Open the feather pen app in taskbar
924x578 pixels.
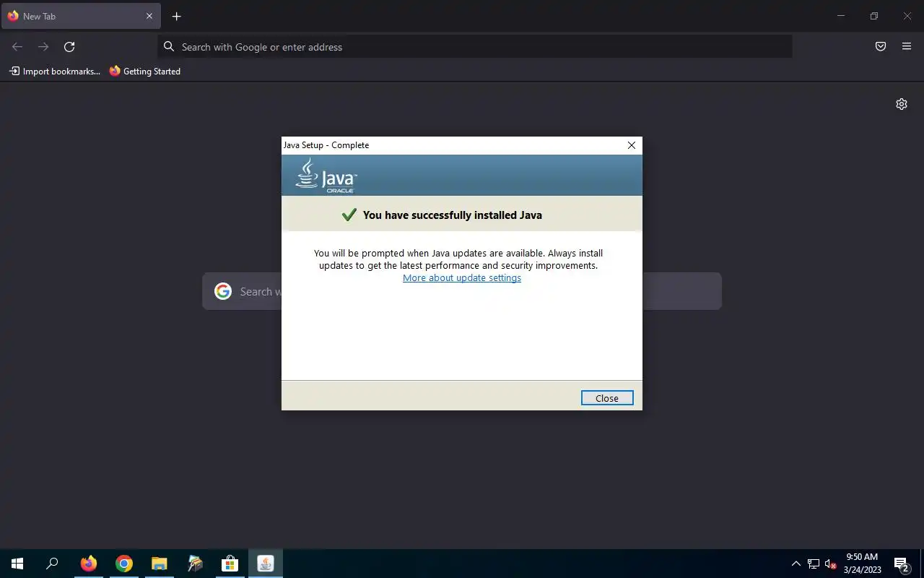(x=195, y=564)
